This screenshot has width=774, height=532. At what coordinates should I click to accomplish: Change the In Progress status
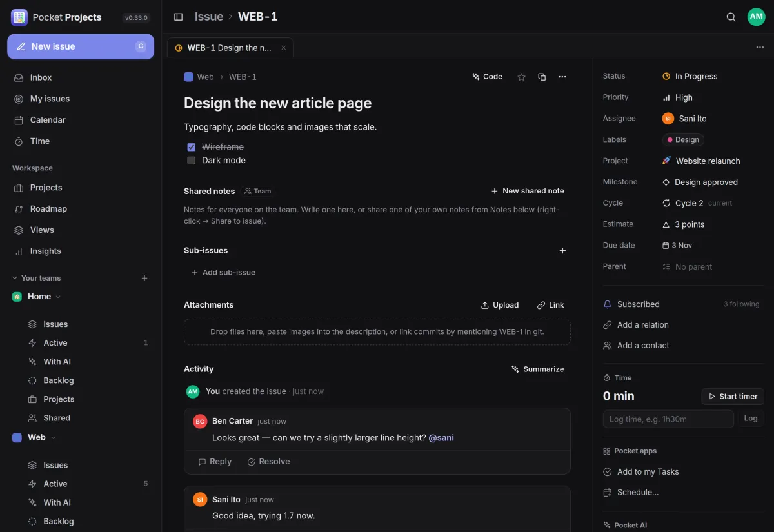click(690, 76)
